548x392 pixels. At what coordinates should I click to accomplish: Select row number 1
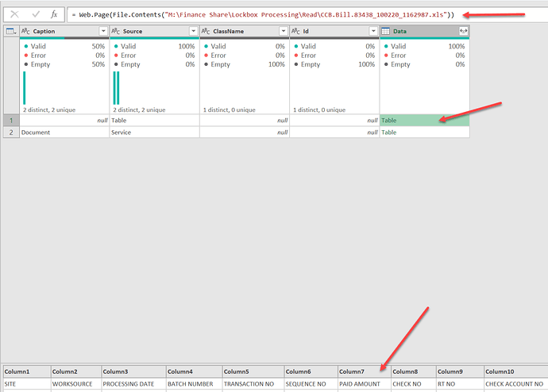(x=11, y=121)
